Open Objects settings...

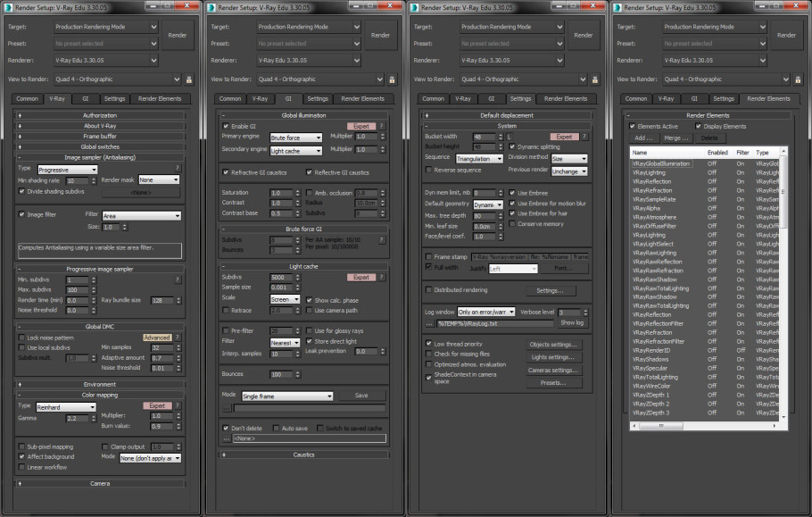[553, 345]
